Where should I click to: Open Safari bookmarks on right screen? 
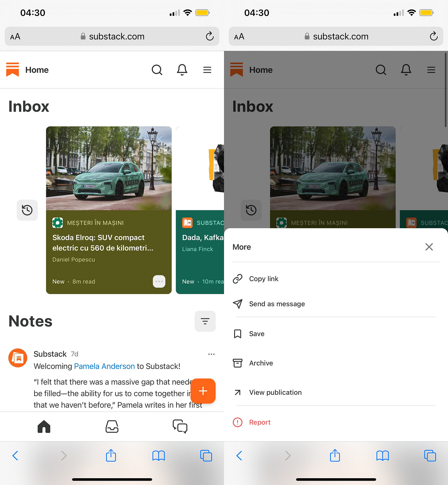383,455
